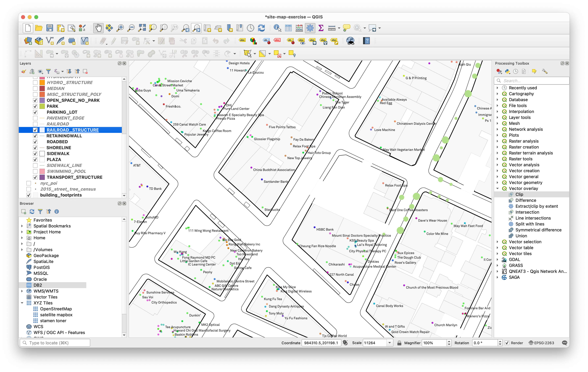Viewport: 588px width, 372px height.
Task: Uncheck the PARK layer visibility
Action: [x=35, y=106]
